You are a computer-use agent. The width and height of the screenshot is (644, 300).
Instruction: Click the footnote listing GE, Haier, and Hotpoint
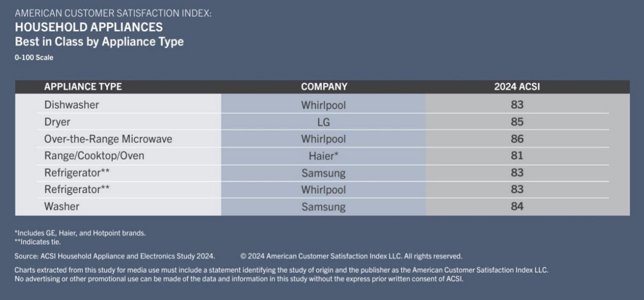tap(80, 233)
